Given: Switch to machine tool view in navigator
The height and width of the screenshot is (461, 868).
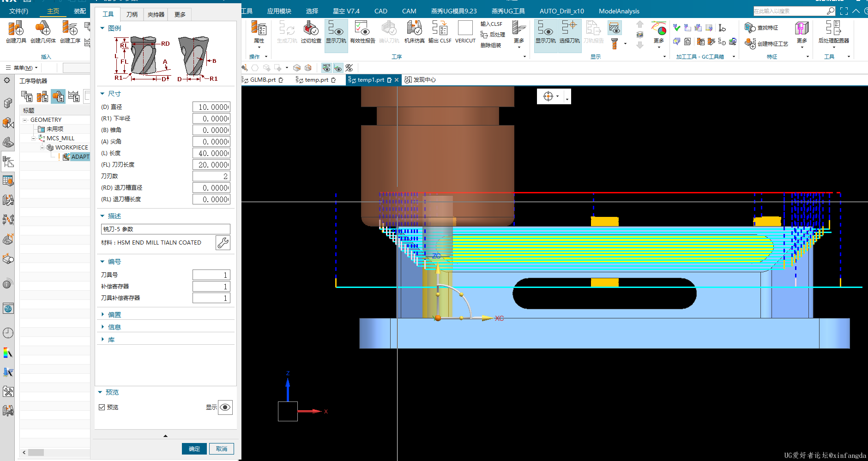Looking at the screenshot, I should point(42,96).
